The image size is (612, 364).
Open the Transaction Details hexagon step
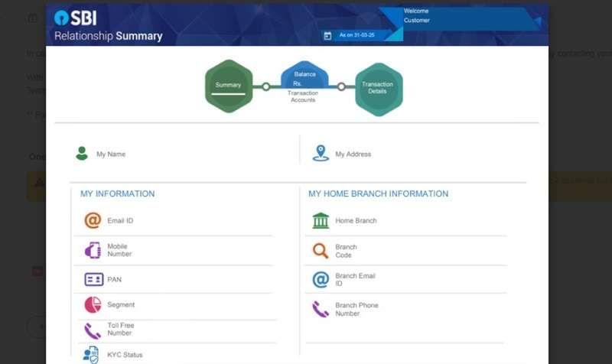point(379,89)
